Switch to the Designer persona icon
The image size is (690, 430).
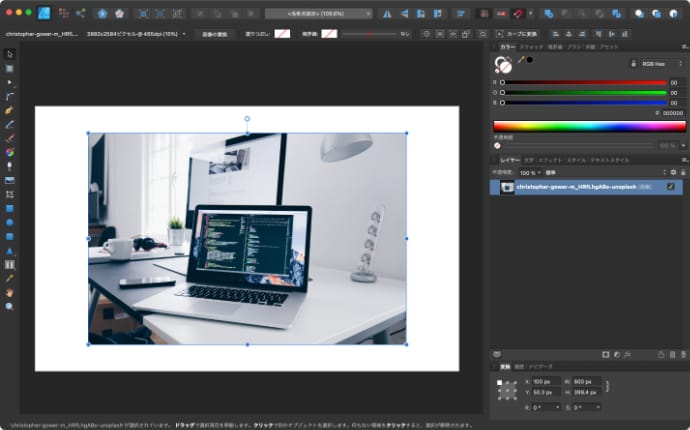(43, 14)
